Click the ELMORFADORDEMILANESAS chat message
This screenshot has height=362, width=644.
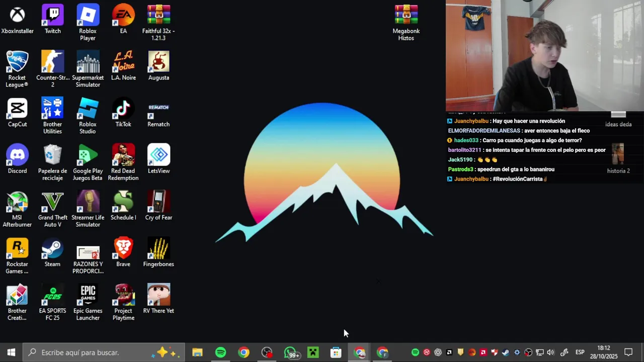519,131
